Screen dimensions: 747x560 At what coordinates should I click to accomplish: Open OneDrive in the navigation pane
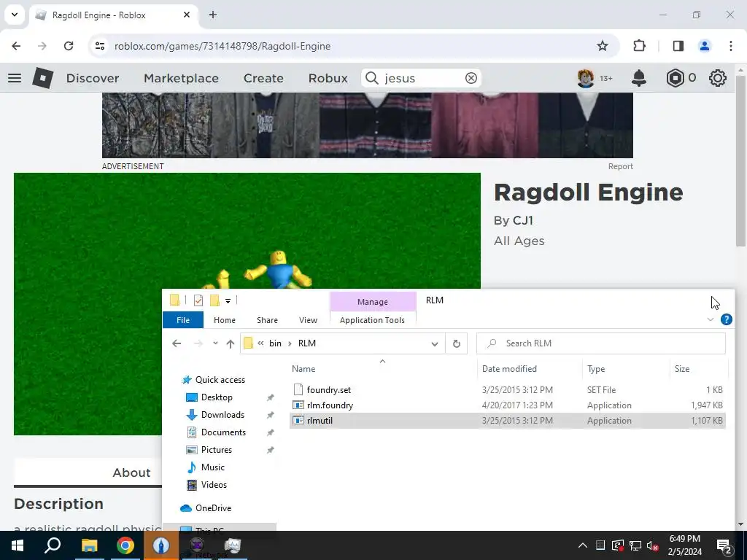[213, 508]
